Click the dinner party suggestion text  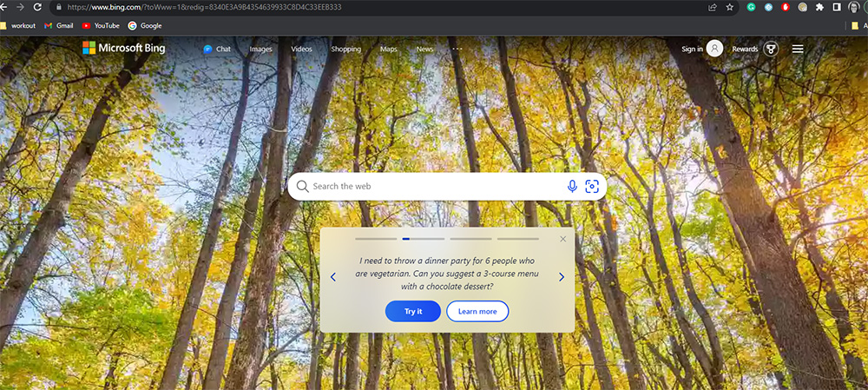tap(447, 274)
